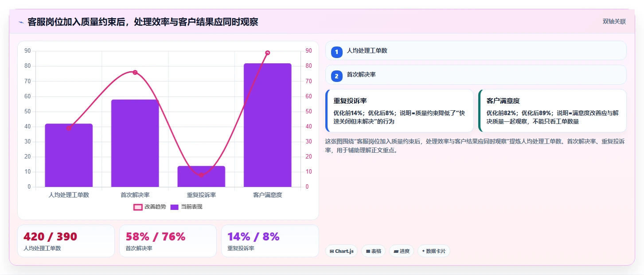Screen dimensions: 644x275
Task: Click the 双轴关联 label
Action: (614, 21)
